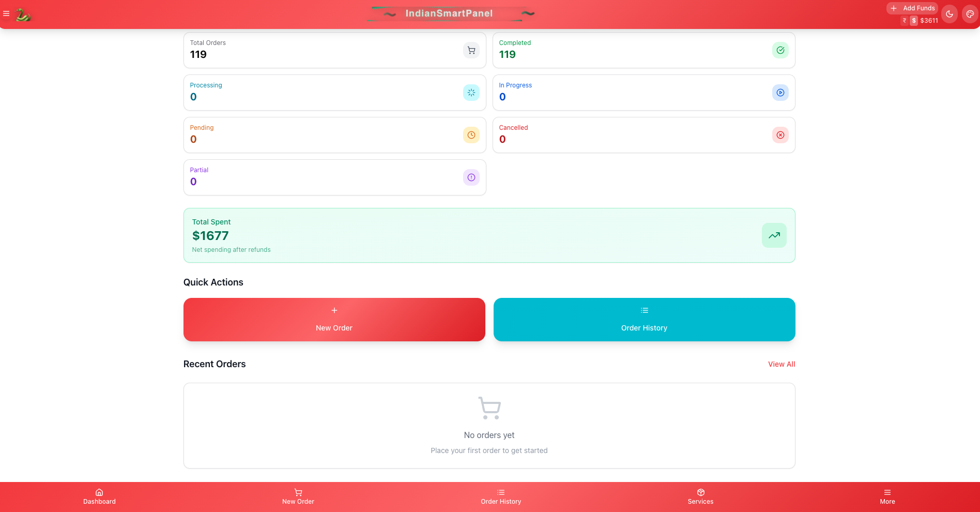Click the Total Orders cart icon
The image size is (980, 512).
pyautogui.click(x=471, y=50)
